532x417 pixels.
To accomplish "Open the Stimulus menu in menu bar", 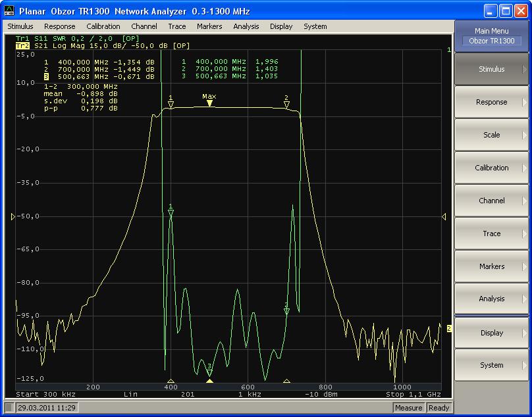I will (20, 26).
